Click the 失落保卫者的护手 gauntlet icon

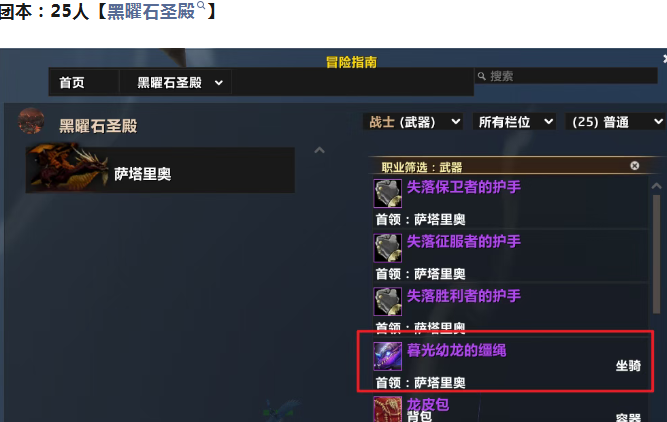click(388, 193)
